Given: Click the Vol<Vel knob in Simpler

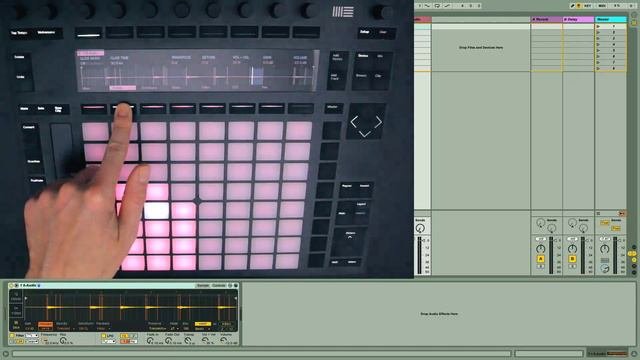Looking at the screenshot, I should 205,341.
